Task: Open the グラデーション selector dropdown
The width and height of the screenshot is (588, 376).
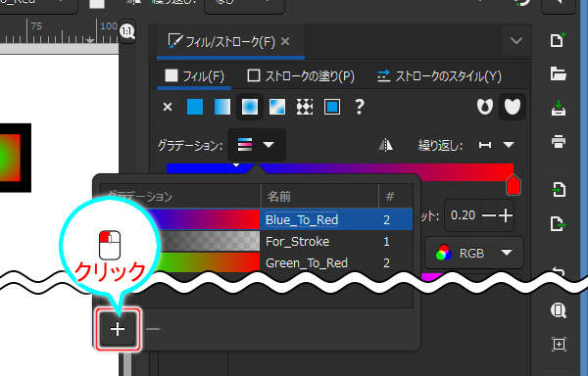Action: point(257,145)
